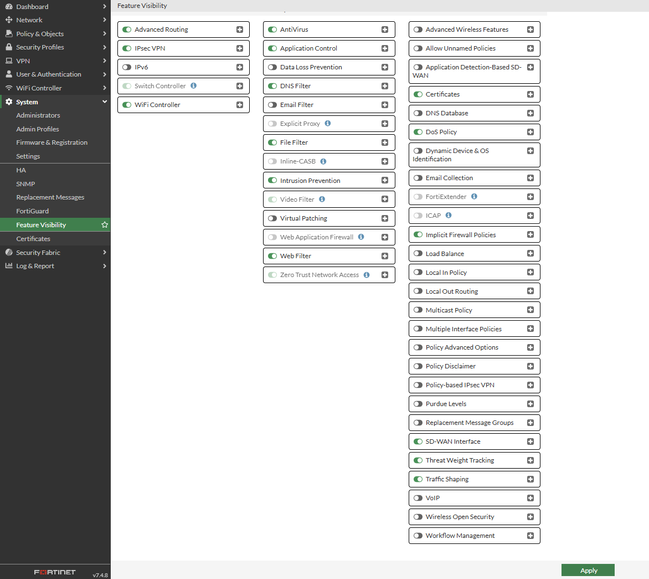Turn on the Load Balance toggle
The width and height of the screenshot is (649, 579).
coord(418,253)
